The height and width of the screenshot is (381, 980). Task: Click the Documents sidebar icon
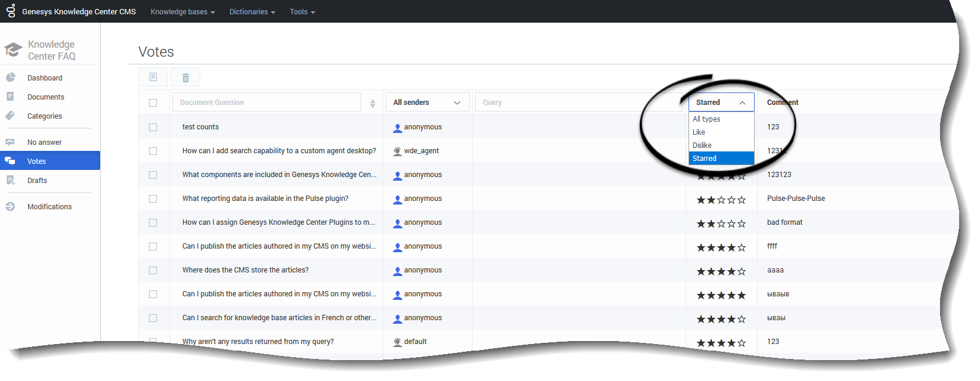(10, 97)
